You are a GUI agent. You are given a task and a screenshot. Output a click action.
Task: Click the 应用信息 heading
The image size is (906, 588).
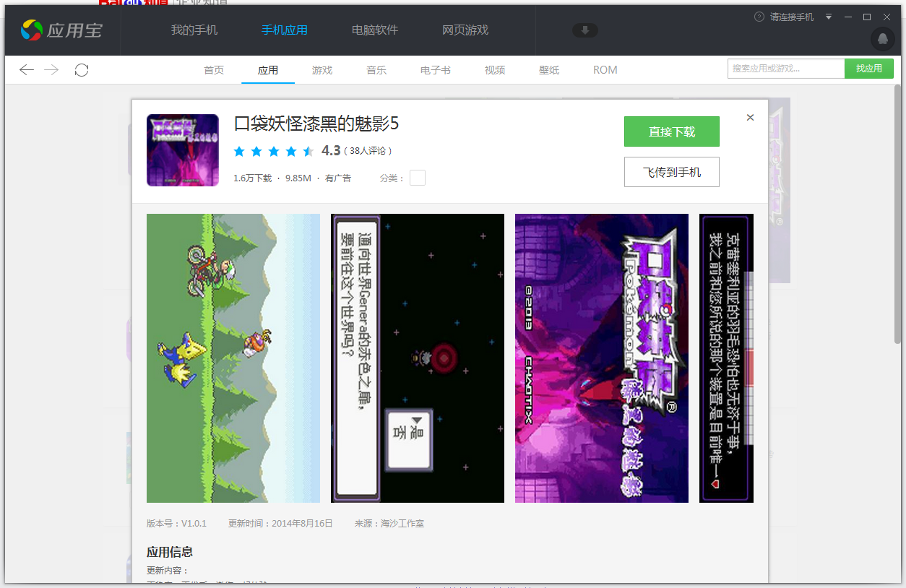coord(170,552)
